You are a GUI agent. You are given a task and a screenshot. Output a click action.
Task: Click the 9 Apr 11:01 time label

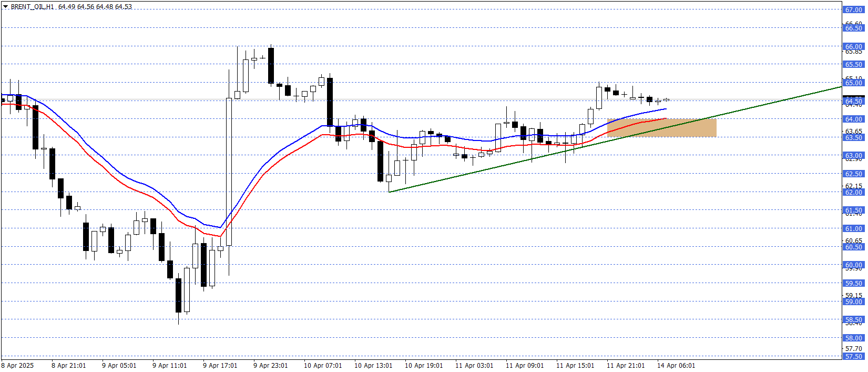[x=169, y=366]
